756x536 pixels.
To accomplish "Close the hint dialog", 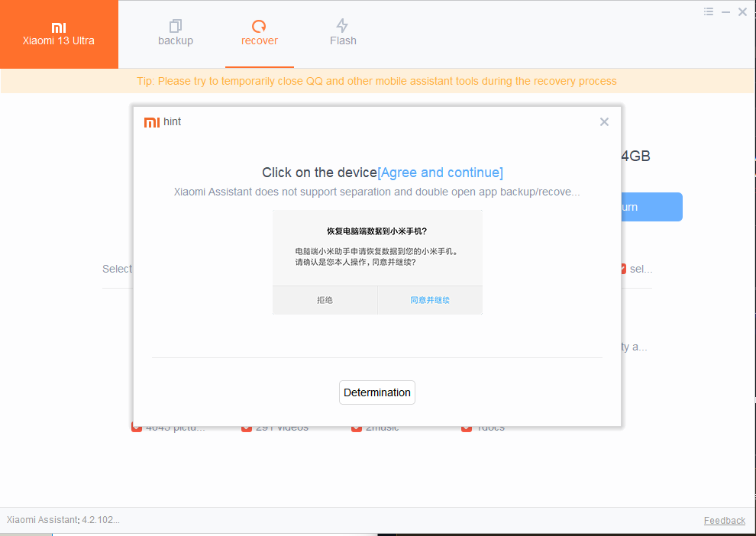I will click(604, 122).
